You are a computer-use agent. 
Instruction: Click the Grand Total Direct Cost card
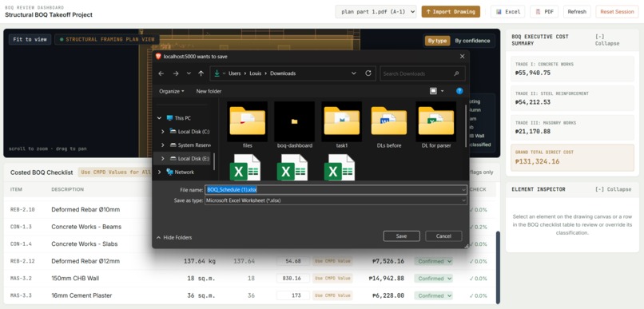(573, 157)
